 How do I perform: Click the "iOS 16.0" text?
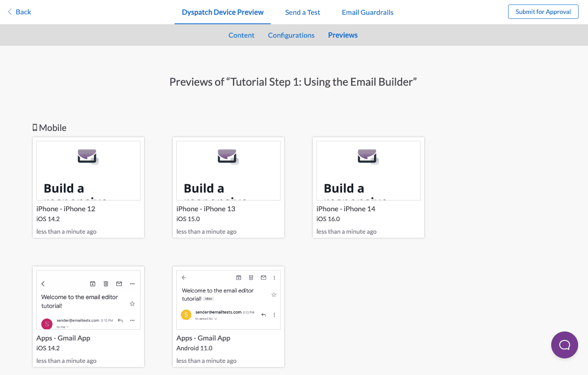click(x=328, y=219)
